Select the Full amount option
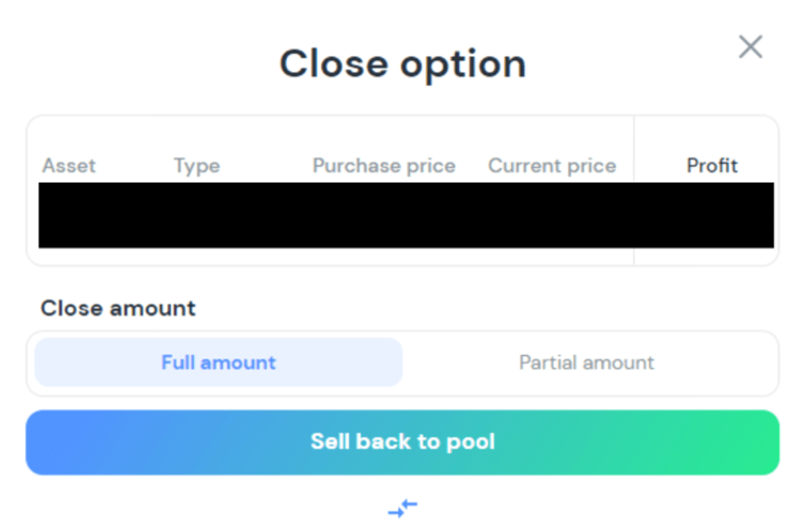Viewport: 807px width, 532px height. [218, 363]
